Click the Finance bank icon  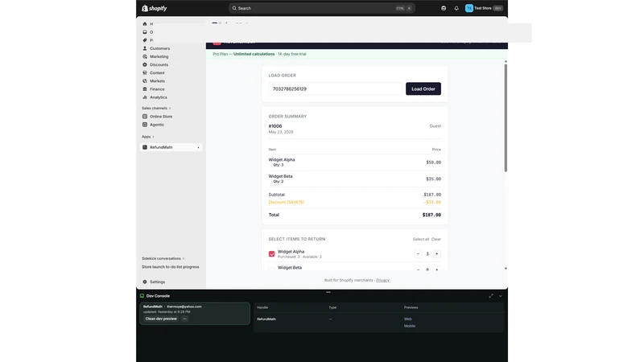(145, 89)
